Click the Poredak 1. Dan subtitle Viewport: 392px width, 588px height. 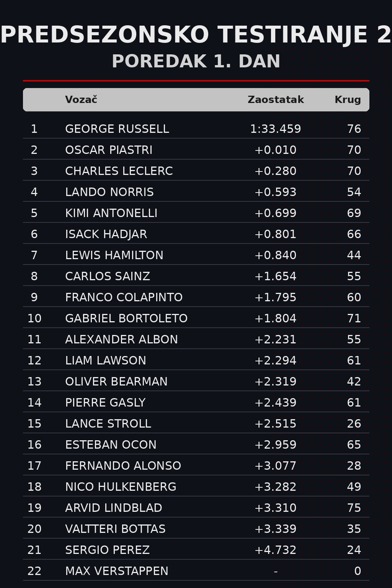point(196,62)
